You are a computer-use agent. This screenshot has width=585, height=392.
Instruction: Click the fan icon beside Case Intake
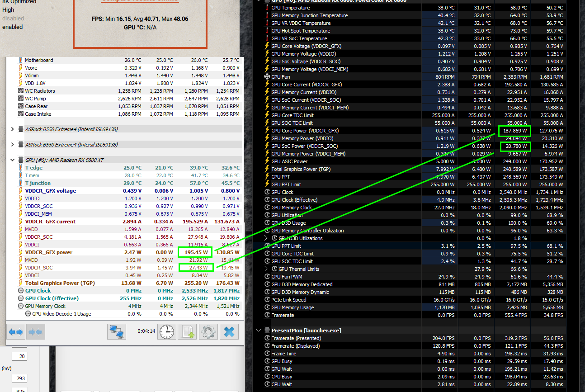coord(20,114)
